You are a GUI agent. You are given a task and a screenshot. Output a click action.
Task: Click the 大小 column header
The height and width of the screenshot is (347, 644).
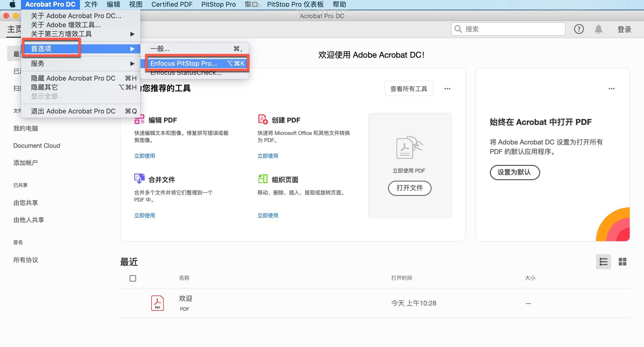tap(530, 278)
